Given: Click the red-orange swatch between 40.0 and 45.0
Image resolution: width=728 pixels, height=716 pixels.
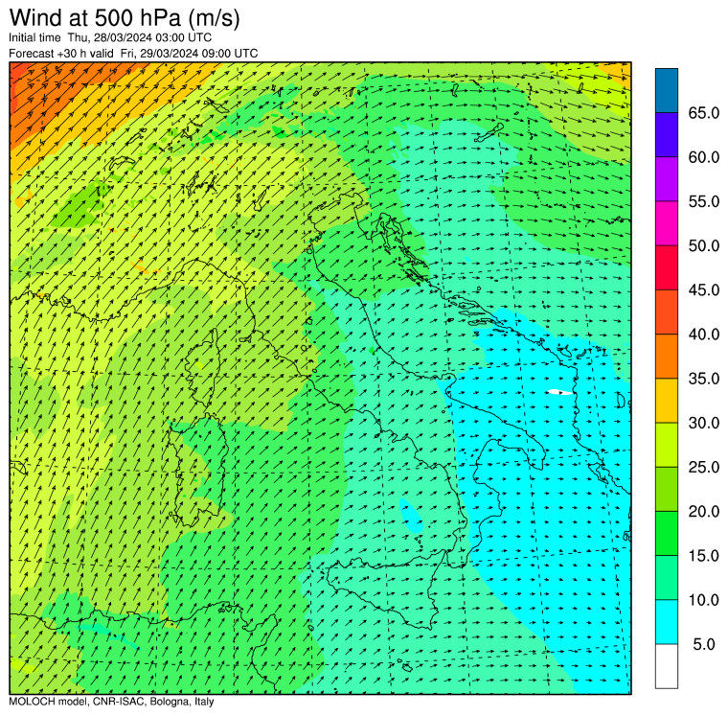Looking at the screenshot, I should coord(667,312).
